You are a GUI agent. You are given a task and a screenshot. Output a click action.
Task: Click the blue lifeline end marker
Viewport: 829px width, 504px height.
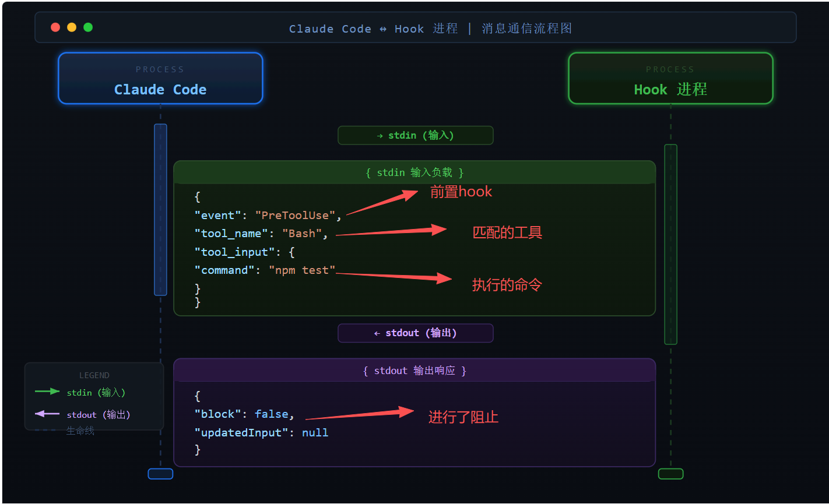[x=160, y=474]
